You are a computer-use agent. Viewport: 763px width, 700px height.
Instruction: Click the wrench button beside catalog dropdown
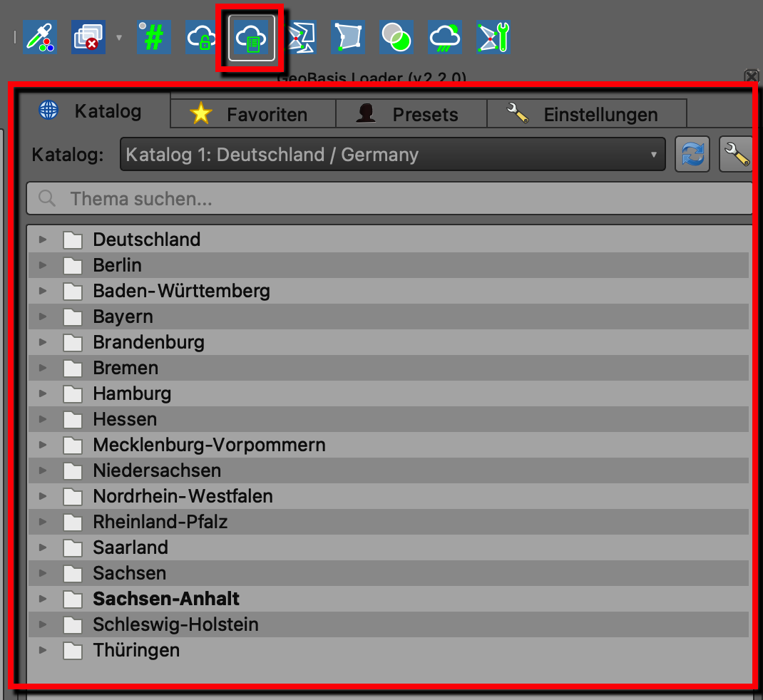tap(736, 154)
